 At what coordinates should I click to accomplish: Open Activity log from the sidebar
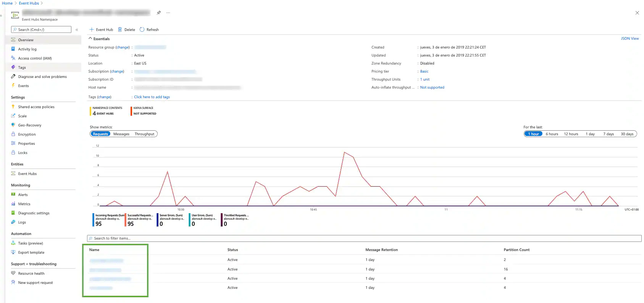27,49
